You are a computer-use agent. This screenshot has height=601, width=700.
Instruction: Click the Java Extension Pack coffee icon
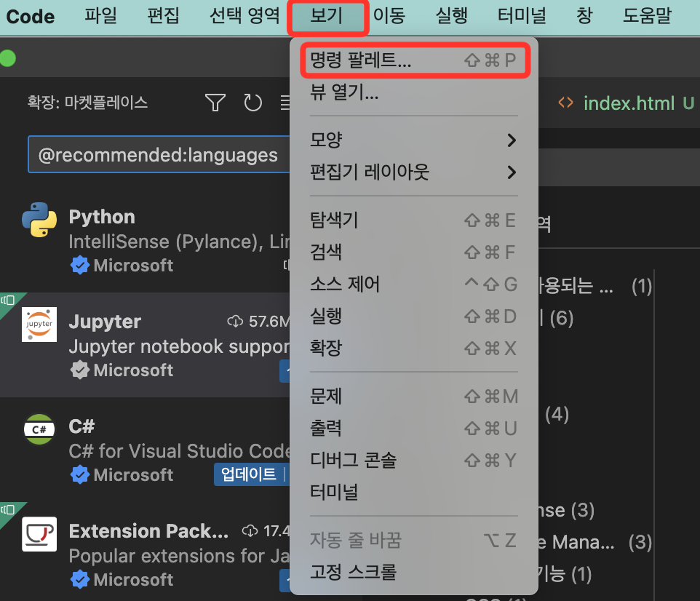point(39,534)
